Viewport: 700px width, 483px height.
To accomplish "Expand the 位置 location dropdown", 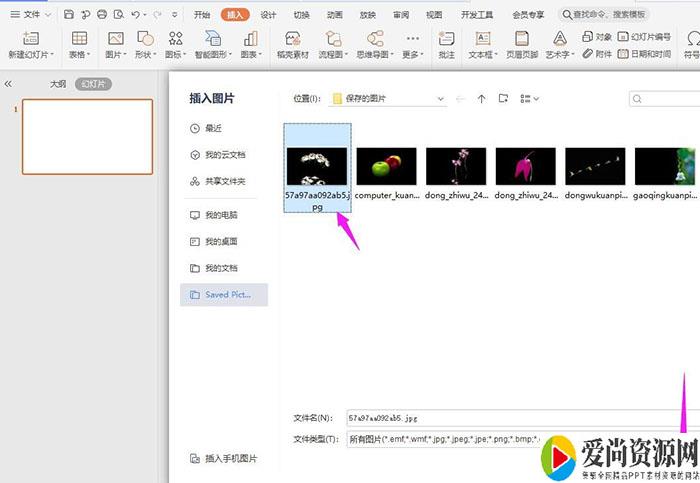I will (x=440, y=99).
